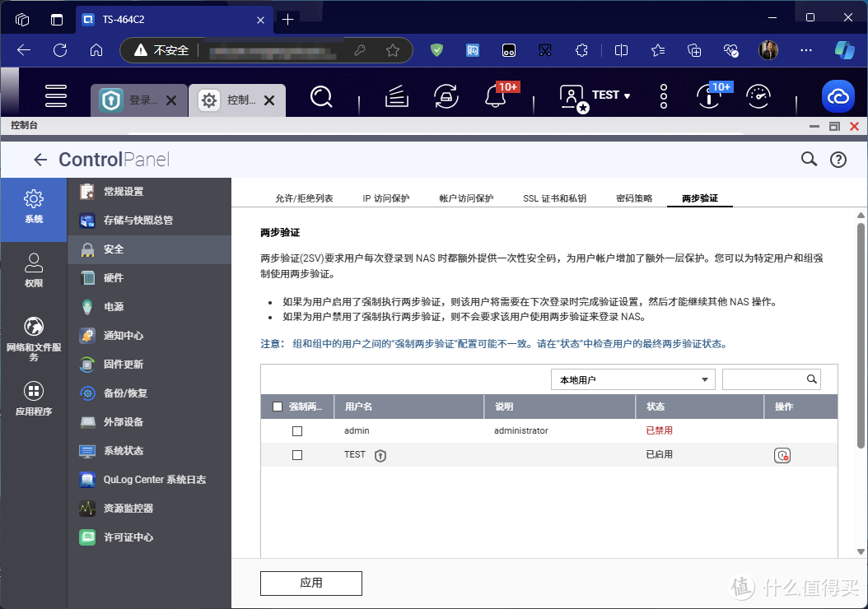Disable TEST's 2SV via the shield icon in 操作
Screen dimensions: 868x609
[x=782, y=455]
